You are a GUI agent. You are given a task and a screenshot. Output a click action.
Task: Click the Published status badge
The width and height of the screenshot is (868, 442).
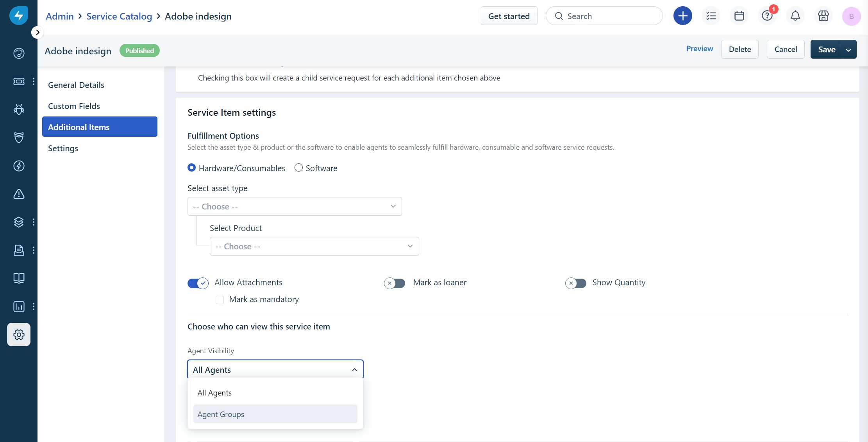coord(139,51)
